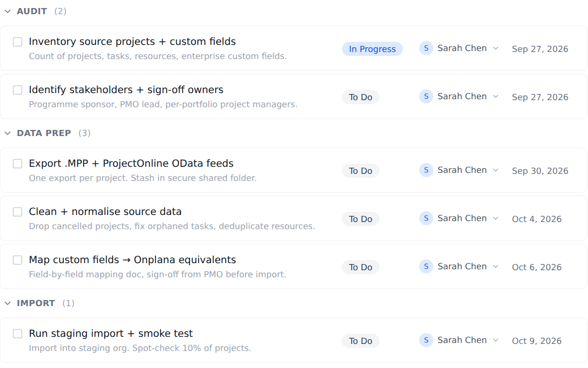
Task: Open task Identify stakeholders + sign-off owners
Action: (126, 90)
